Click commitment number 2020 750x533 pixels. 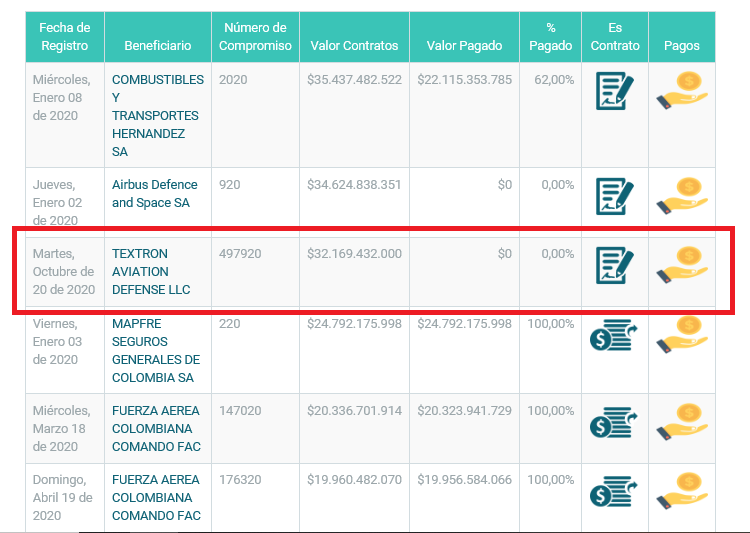233,79
